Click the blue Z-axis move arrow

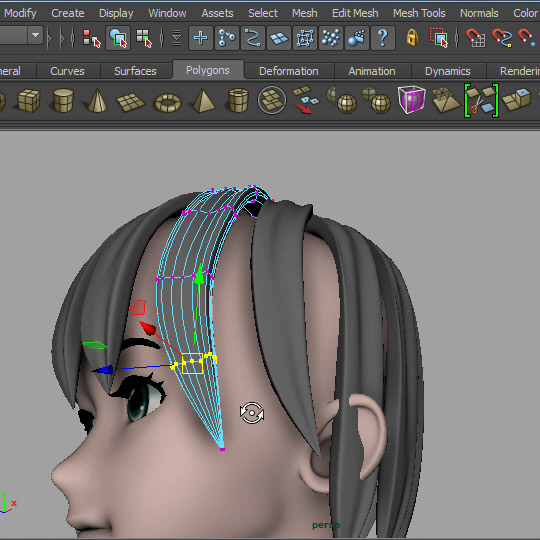[102, 370]
